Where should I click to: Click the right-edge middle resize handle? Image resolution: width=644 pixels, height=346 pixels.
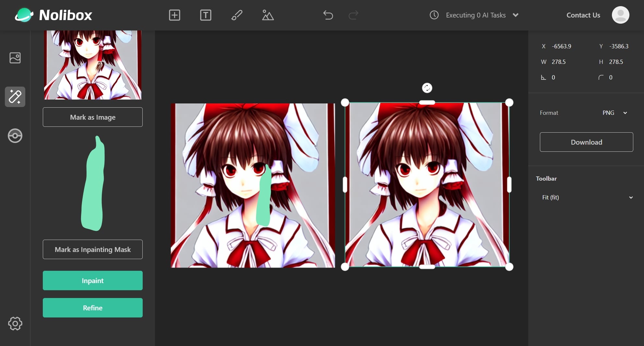tap(509, 185)
